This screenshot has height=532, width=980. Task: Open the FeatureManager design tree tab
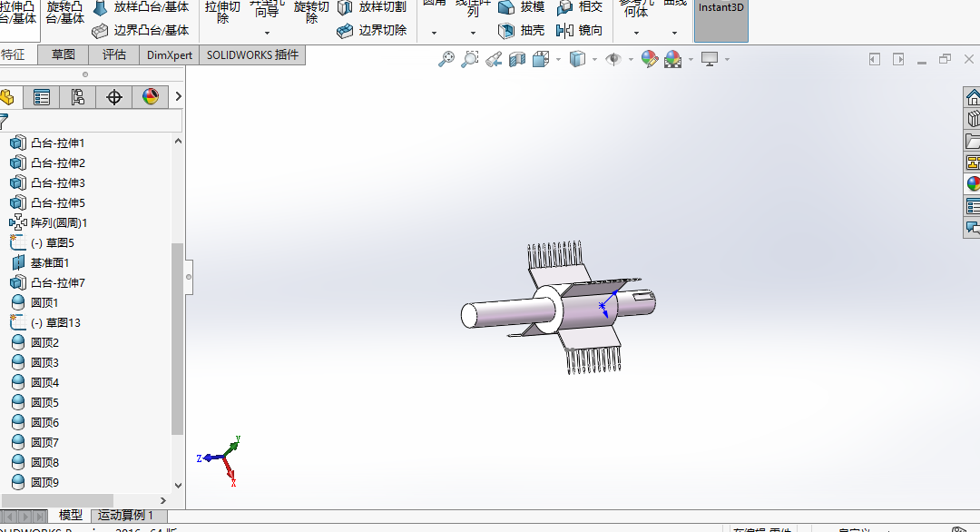click(7, 97)
